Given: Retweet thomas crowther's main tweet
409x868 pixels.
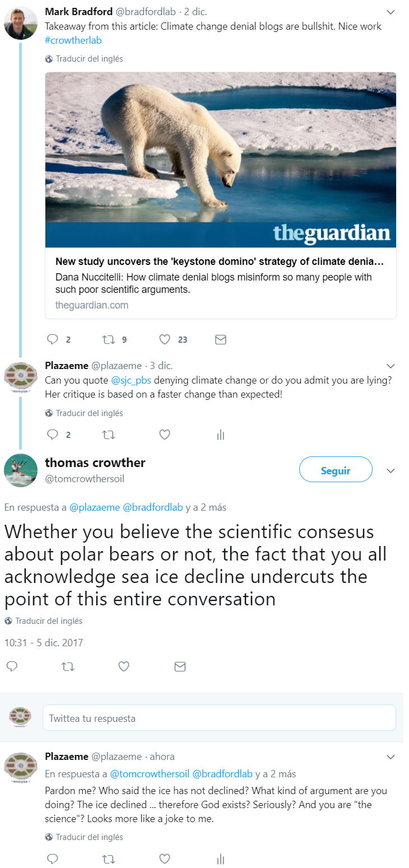Looking at the screenshot, I should [68, 666].
